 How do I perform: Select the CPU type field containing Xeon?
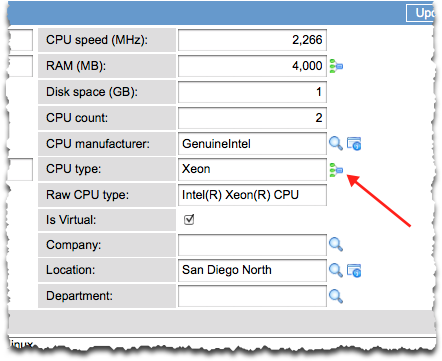(x=252, y=169)
